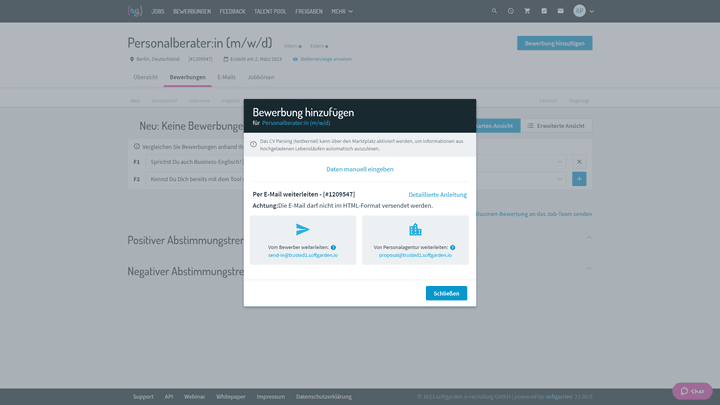The image size is (720, 405).
Task: Close dialog with Schließen button
Action: [x=446, y=293]
